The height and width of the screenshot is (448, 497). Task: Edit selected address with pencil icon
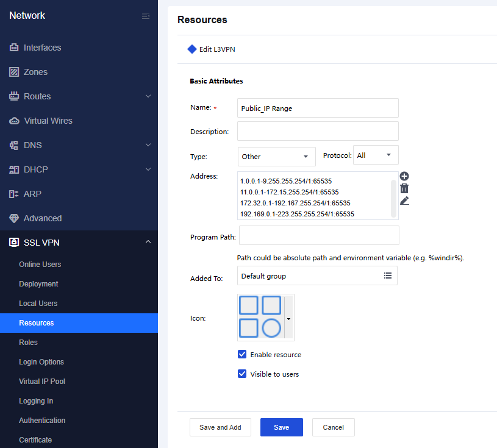click(x=404, y=201)
